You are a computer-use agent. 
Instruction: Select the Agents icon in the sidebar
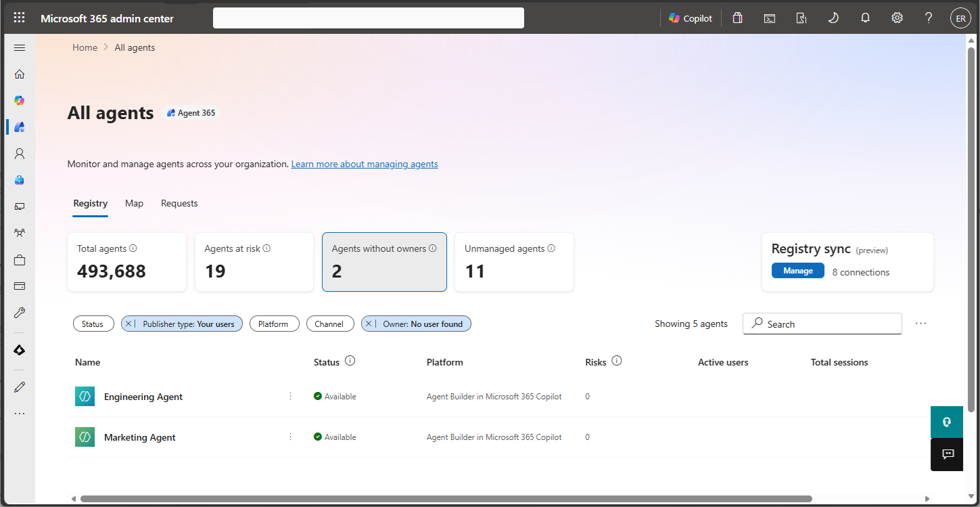tap(20, 127)
